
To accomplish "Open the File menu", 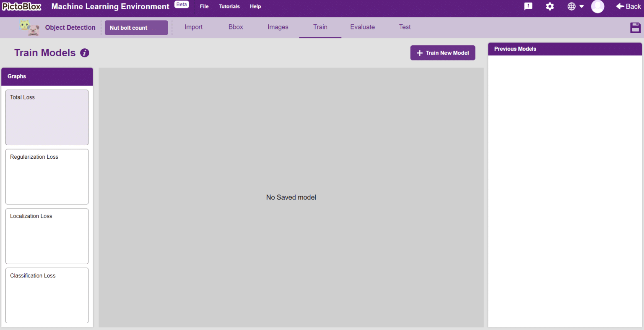I will (x=204, y=6).
